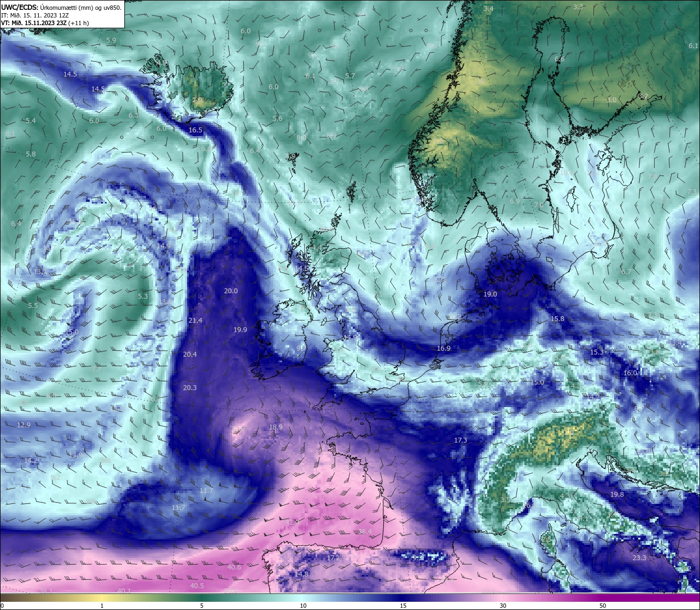Click the map value 16.0
Screen dimensions: 700x610
(x=631, y=373)
